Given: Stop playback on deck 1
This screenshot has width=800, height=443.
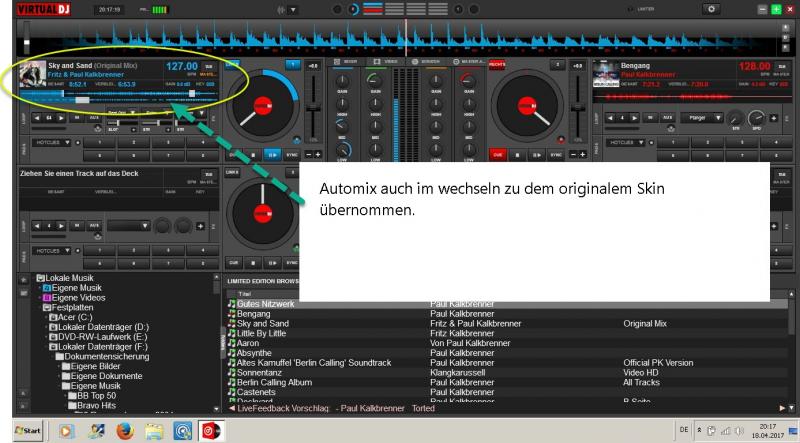Looking at the screenshot, I should [253, 155].
